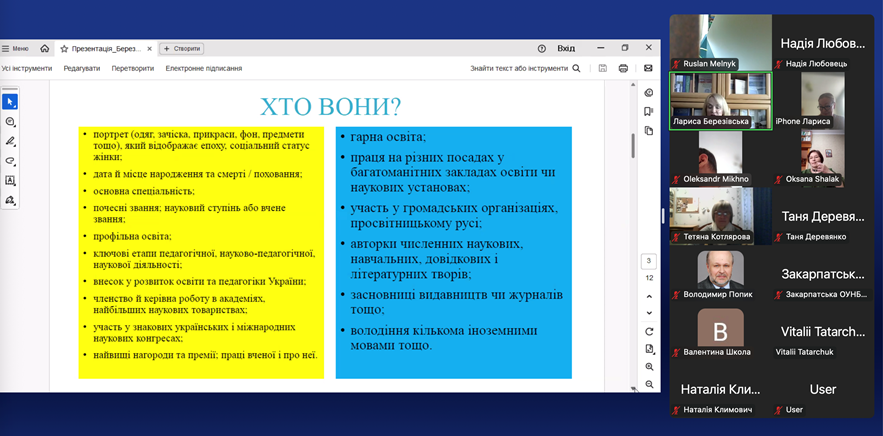Open the Меню hamburger menu

(15, 48)
